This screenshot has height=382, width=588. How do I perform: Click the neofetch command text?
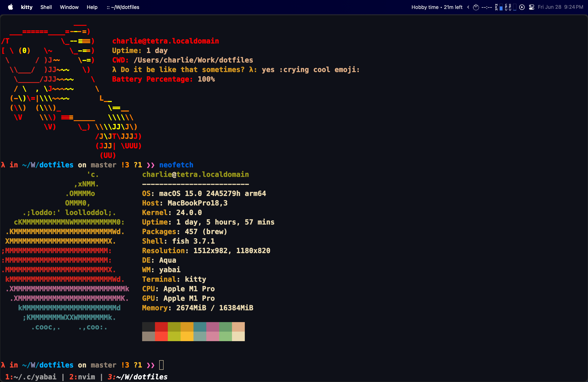176,165
